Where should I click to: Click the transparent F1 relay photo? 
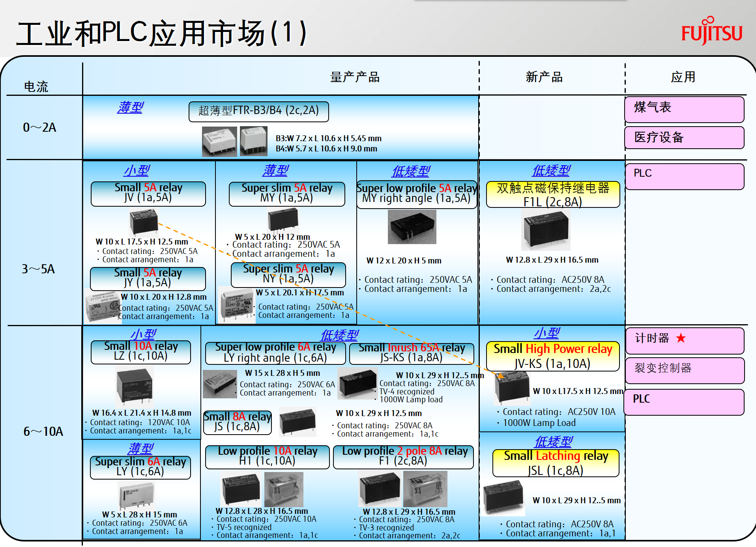[x=425, y=489]
